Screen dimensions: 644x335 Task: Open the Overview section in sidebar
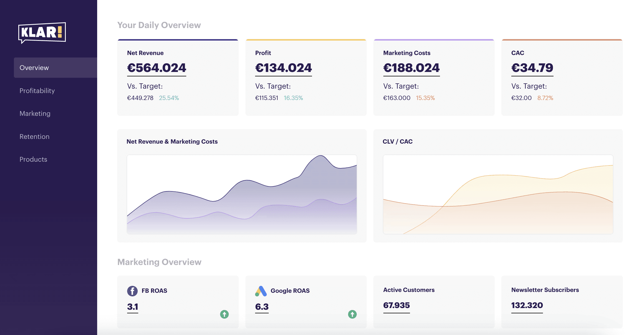pyautogui.click(x=56, y=67)
